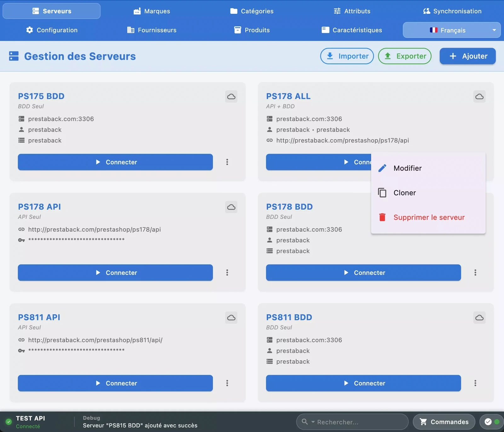Open three-dot menu for PS175 BDD
Viewport: 504px width, 432px height.
click(x=227, y=162)
